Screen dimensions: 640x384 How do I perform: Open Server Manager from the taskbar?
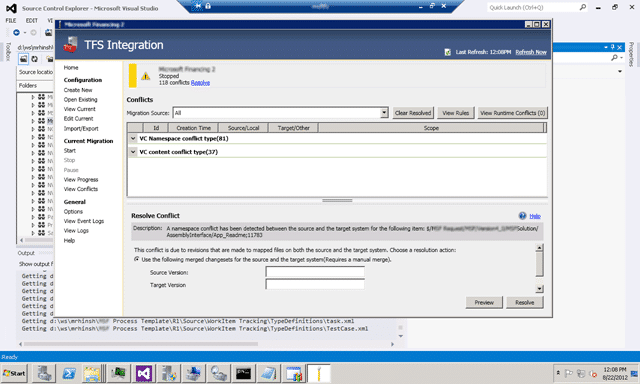click(44, 373)
